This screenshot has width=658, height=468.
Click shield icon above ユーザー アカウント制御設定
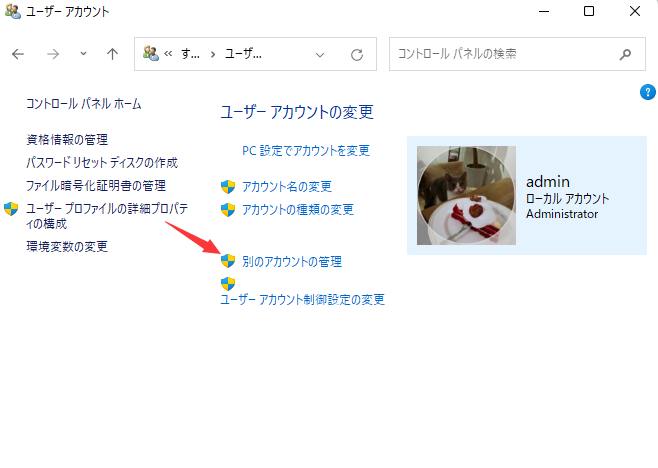(228, 284)
